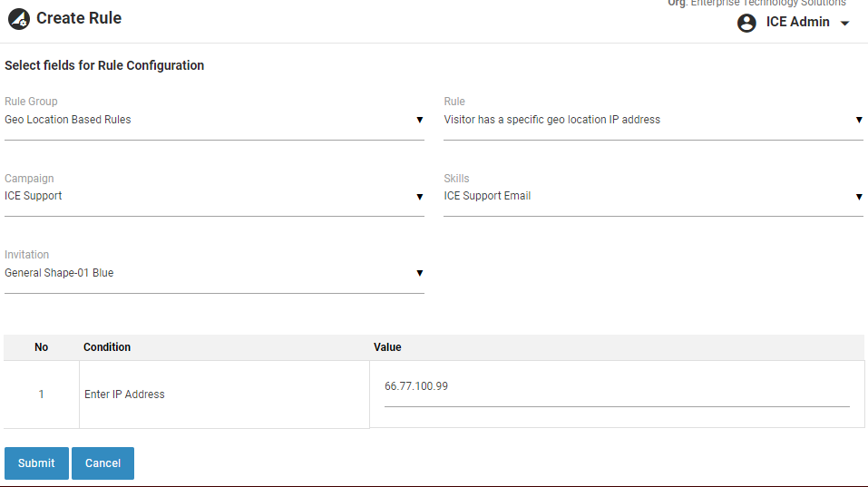Click the Invitation dropdown arrow
This screenshot has width=868, height=487.
(419, 273)
